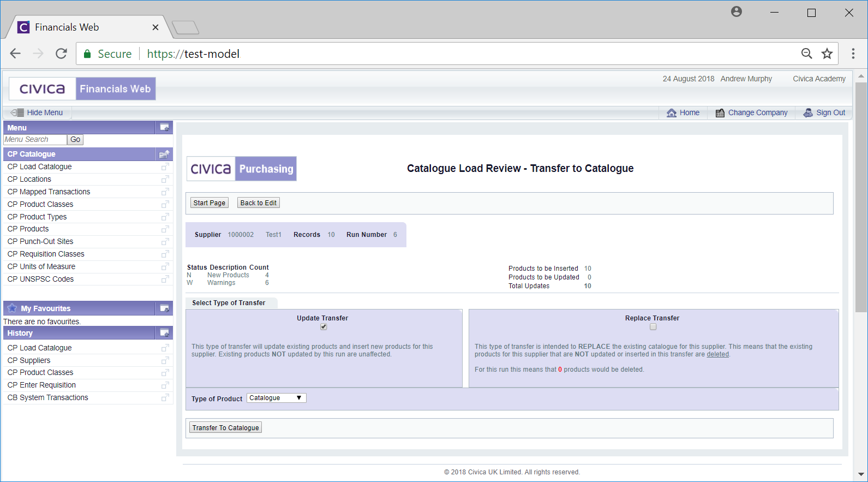Open CP Product Classes menu item
Viewport: 868px width, 482px height.
[x=40, y=204]
